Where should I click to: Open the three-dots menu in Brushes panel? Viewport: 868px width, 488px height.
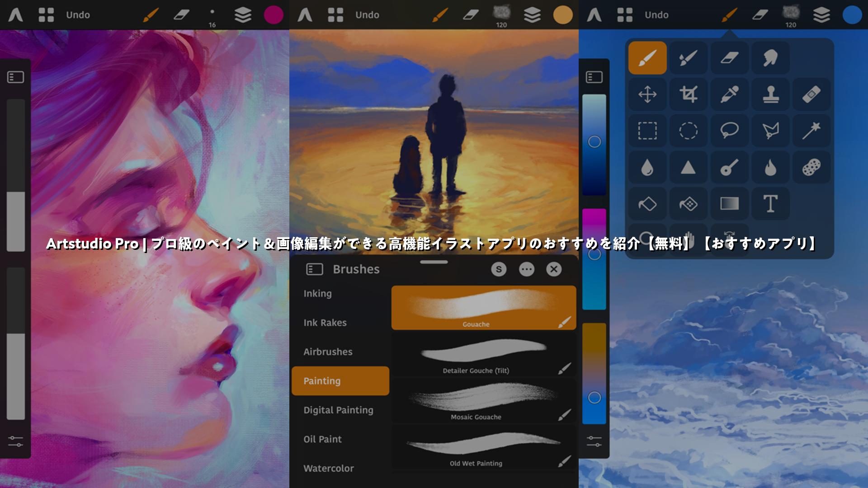point(526,269)
